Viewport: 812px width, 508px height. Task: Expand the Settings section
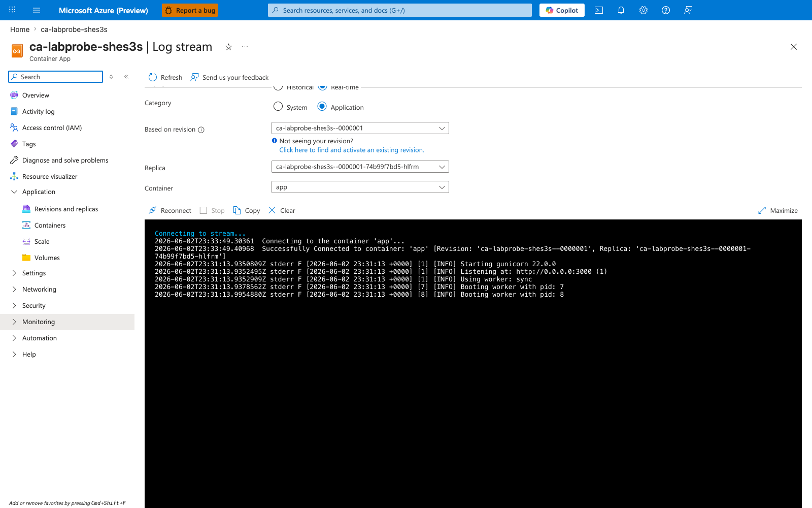coord(14,273)
